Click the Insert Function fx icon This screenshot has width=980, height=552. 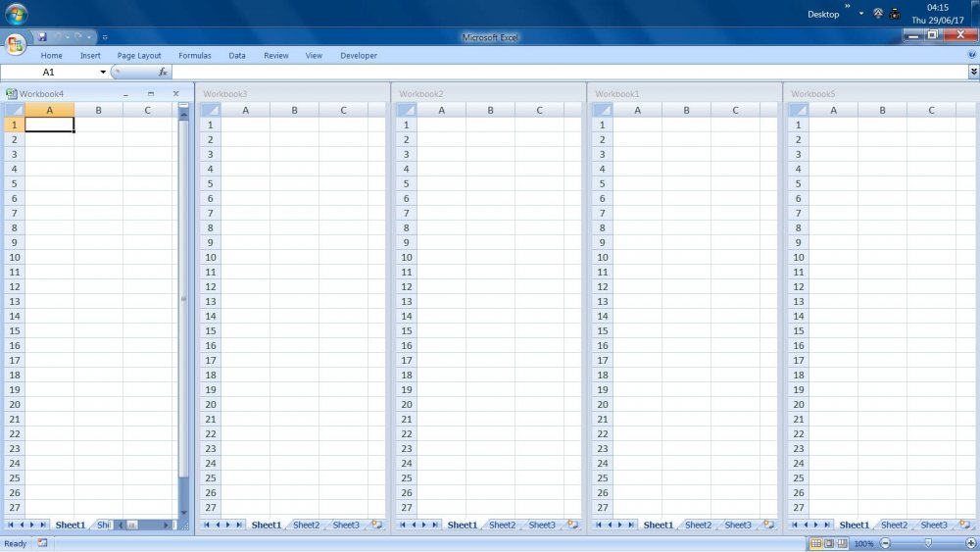click(x=163, y=72)
